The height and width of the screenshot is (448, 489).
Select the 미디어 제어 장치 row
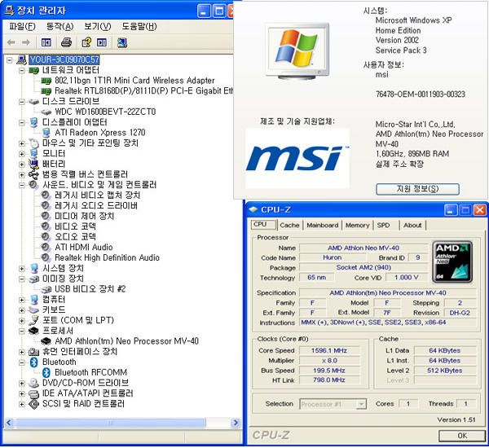(84, 216)
